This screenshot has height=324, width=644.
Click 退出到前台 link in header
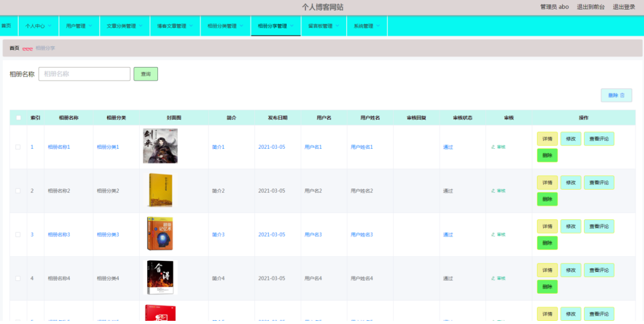[591, 7]
